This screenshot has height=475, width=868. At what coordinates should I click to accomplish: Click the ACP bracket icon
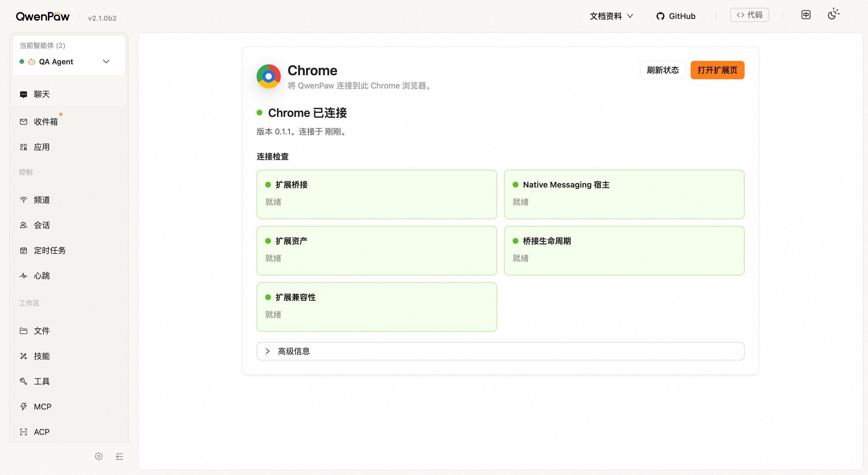pyautogui.click(x=23, y=432)
